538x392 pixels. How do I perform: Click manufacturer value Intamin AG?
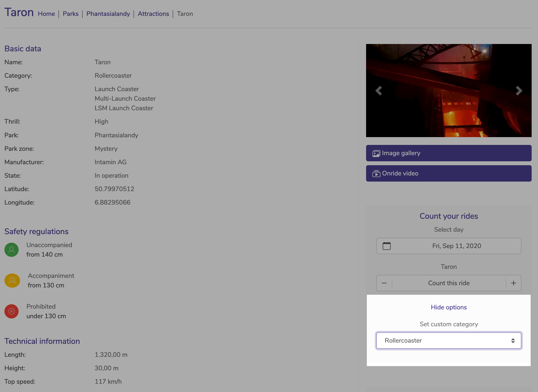(111, 162)
